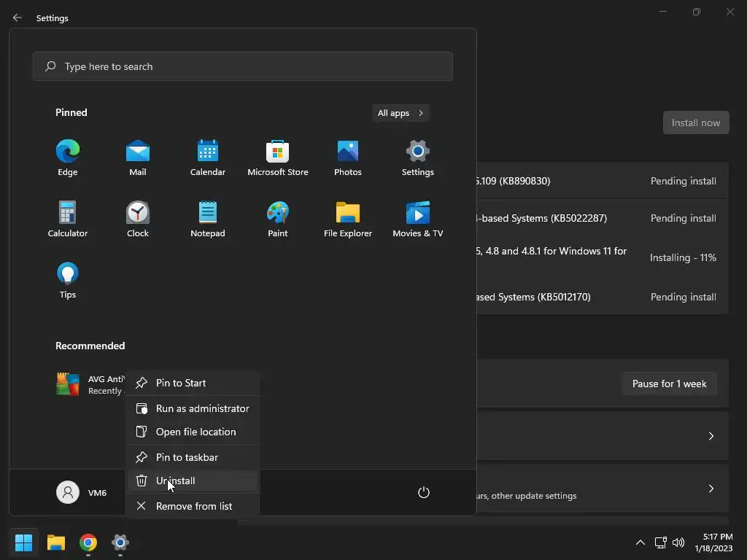The height and width of the screenshot is (560, 747).
Task: Open the Clock app
Action: point(138,219)
